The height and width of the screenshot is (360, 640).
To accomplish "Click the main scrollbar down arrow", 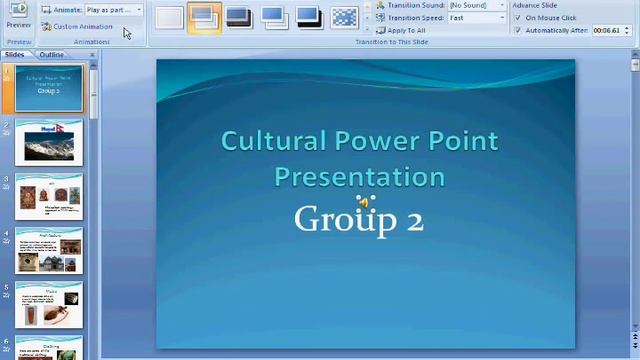I will click(x=636, y=327).
